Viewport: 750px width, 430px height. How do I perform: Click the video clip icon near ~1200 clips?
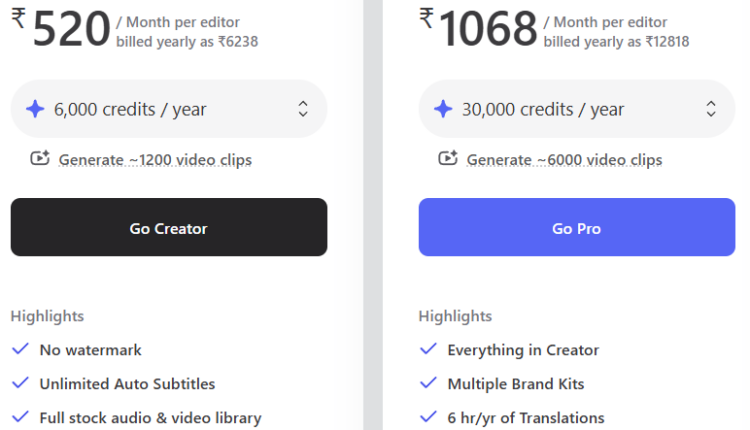coord(41,158)
